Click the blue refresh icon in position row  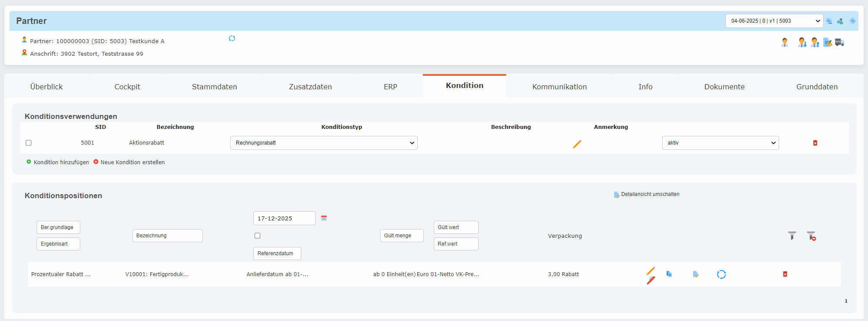pyautogui.click(x=721, y=274)
